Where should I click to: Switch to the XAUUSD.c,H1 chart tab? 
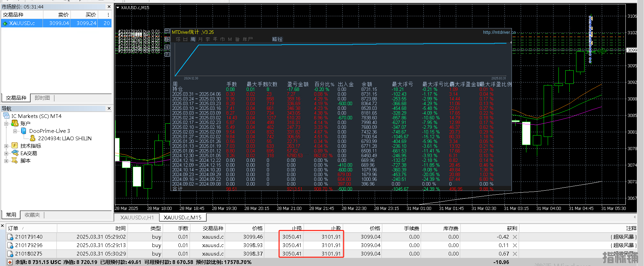coord(137,217)
